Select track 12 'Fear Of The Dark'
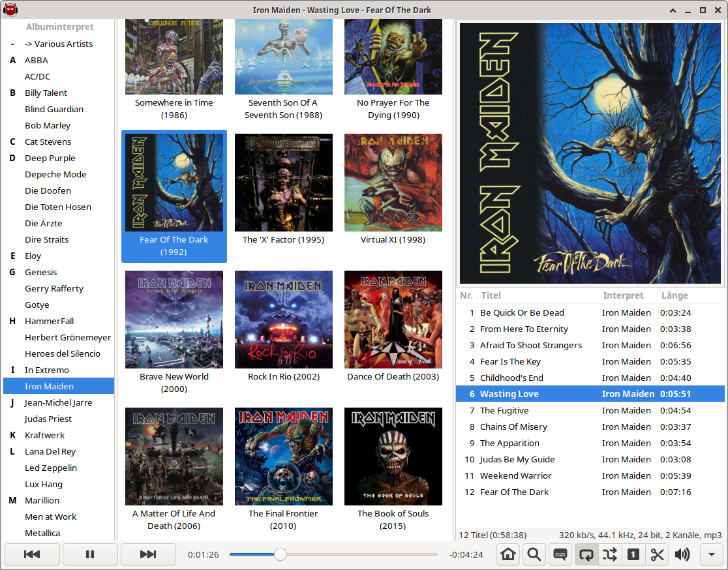The height and width of the screenshot is (570, 728). [x=590, y=492]
